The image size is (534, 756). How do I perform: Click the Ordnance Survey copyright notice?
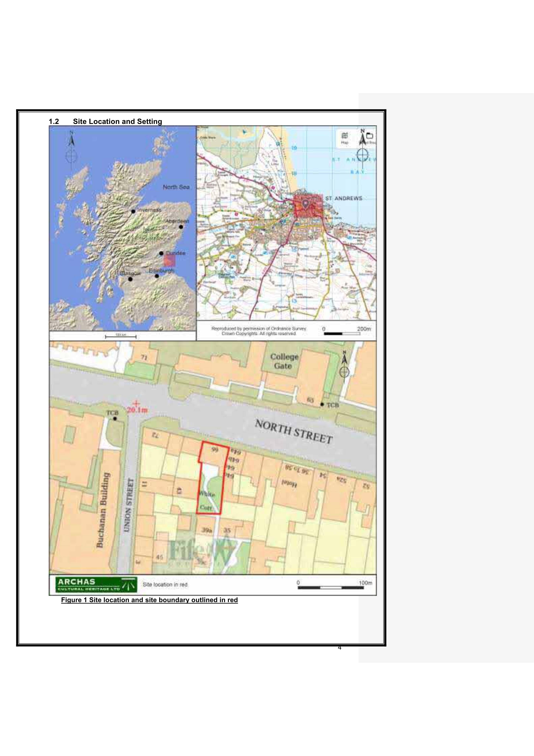pos(259,331)
